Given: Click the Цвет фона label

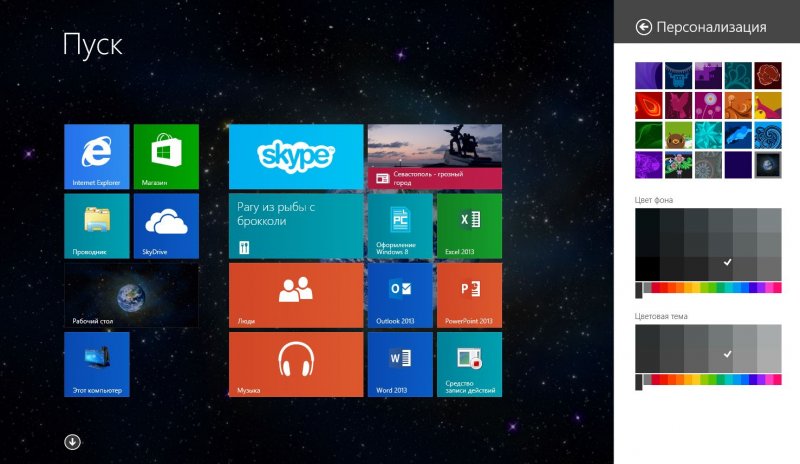Looking at the screenshot, I should [654, 200].
